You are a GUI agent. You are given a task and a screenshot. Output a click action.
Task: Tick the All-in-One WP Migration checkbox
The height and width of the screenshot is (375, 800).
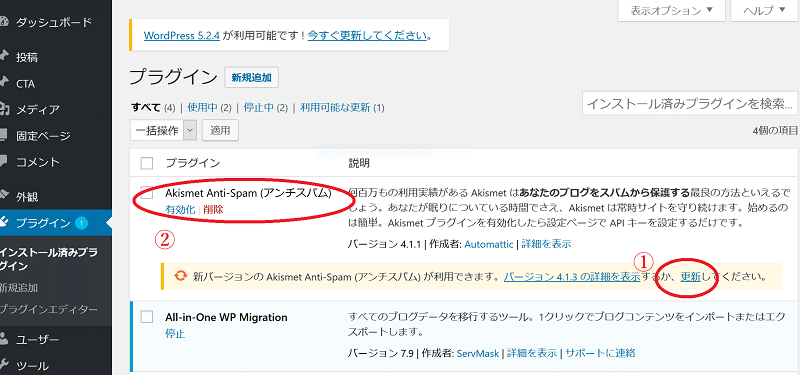pyautogui.click(x=147, y=317)
